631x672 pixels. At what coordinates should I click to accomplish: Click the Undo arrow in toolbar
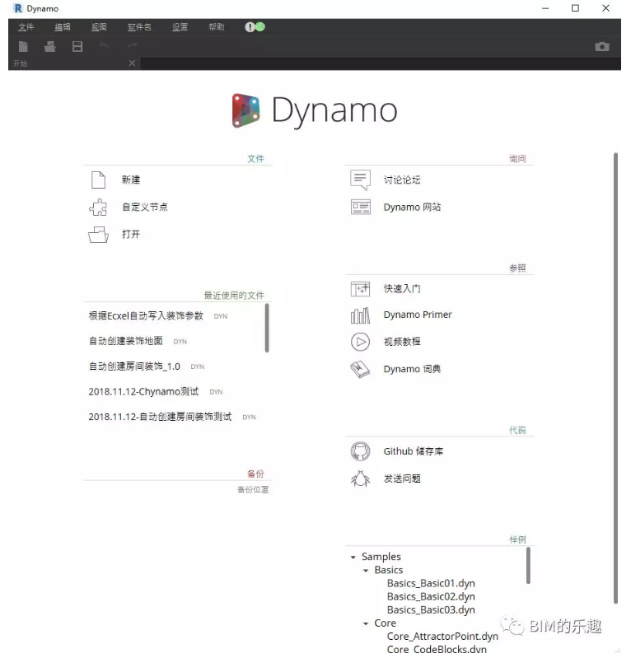point(105,46)
